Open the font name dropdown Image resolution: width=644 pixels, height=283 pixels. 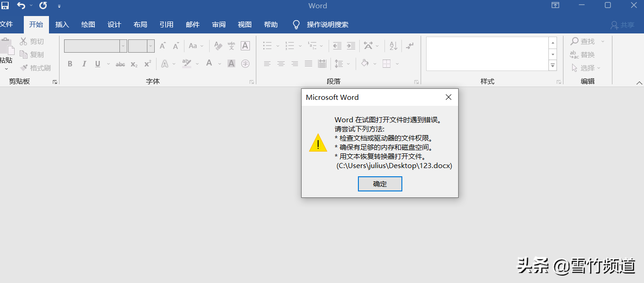click(x=123, y=46)
